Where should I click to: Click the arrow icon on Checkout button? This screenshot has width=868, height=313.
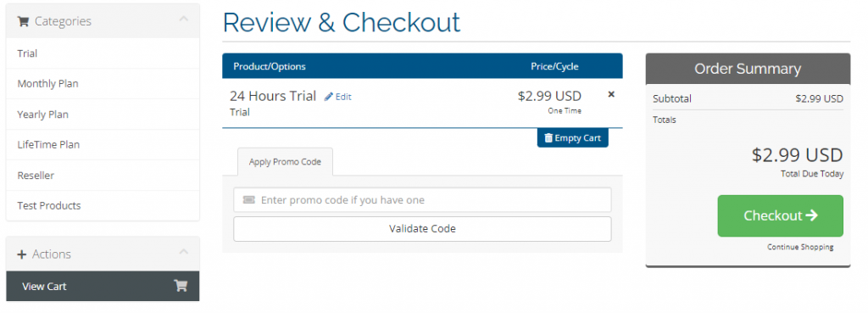point(811,215)
